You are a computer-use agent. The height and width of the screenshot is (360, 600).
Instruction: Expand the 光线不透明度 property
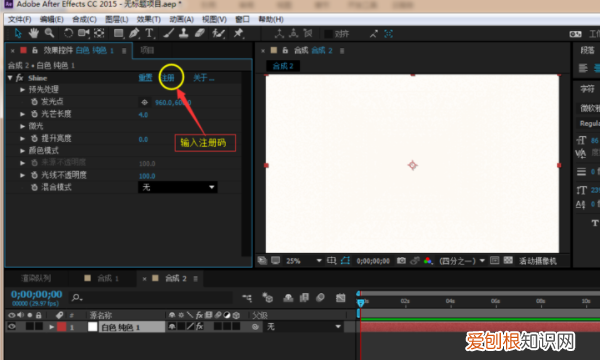click(22, 175)
